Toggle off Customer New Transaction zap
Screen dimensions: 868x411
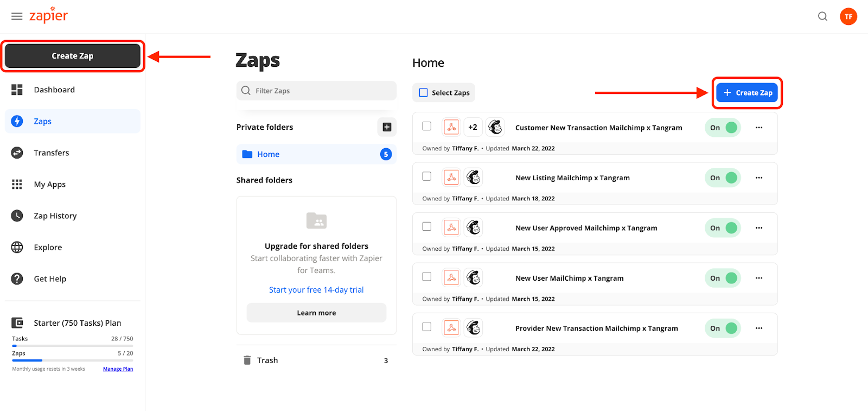point(723,128)
